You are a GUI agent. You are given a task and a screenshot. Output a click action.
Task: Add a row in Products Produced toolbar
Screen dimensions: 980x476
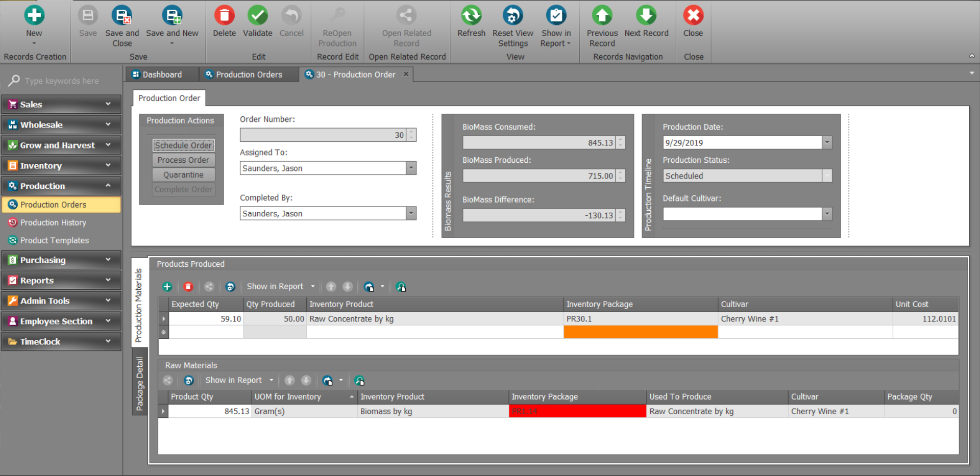point(167,287)
